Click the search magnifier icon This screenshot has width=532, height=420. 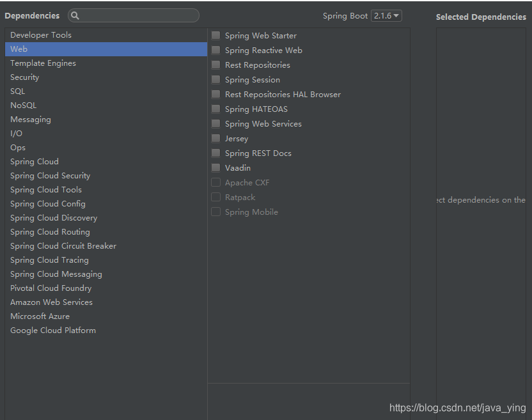75,15
